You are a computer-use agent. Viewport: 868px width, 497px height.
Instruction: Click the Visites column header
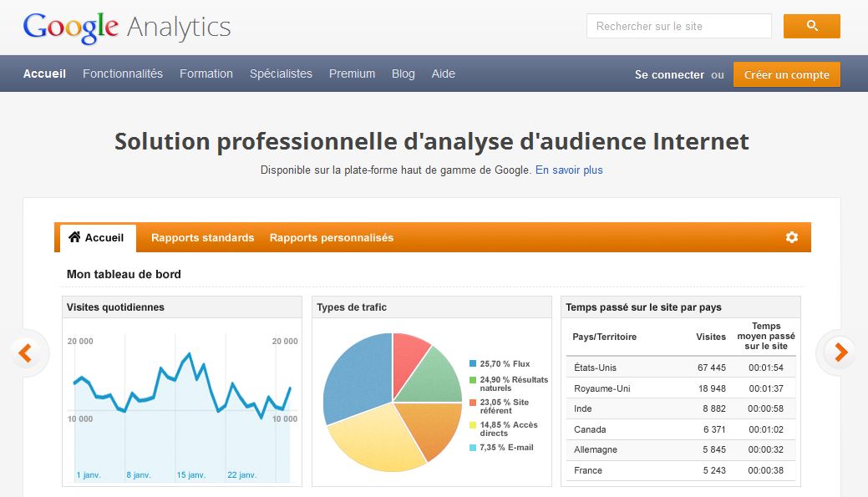711,337
